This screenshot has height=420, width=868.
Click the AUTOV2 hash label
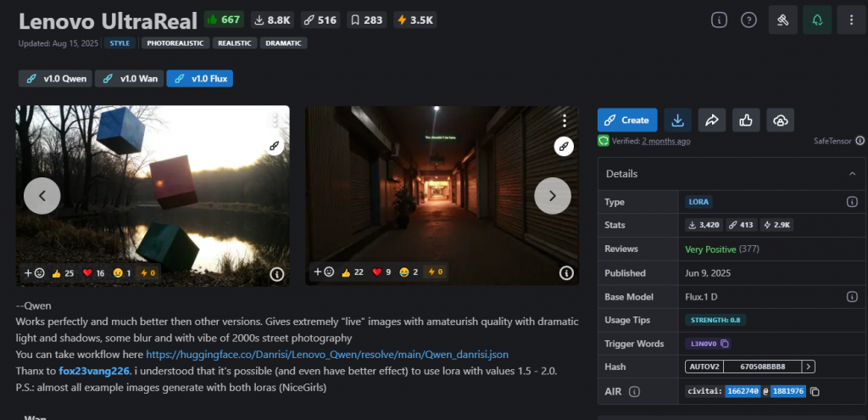[x=704, y=367]
